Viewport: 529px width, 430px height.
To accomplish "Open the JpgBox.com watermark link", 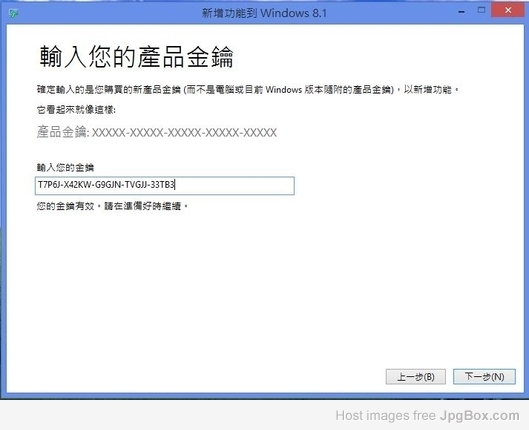I will 480,416.
